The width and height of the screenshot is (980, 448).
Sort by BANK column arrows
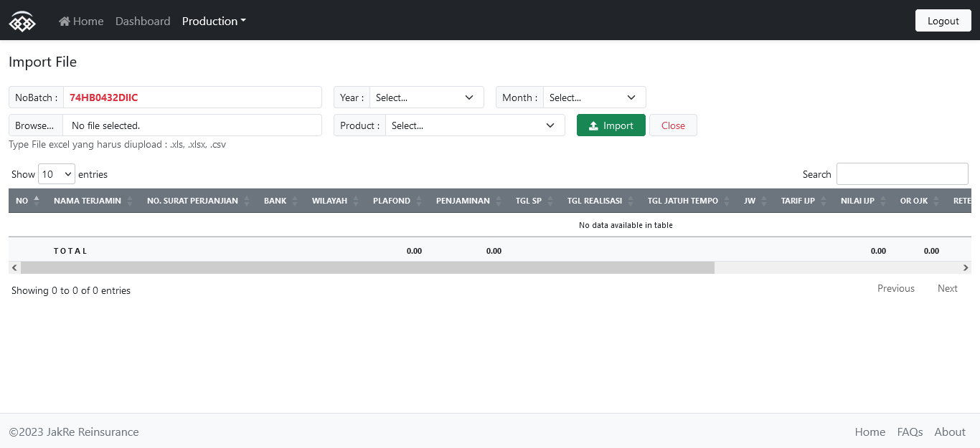(x=295, y=201)
